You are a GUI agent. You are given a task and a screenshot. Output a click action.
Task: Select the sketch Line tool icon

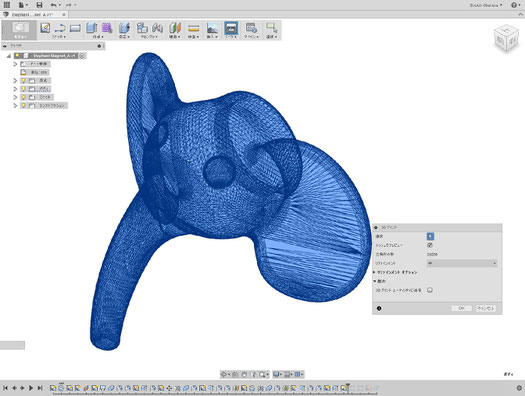click(x=60, y=28)
